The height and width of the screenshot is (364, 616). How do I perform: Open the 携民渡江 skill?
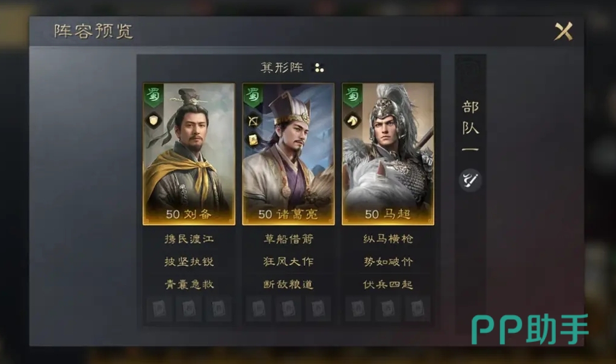tap(189, 239)
